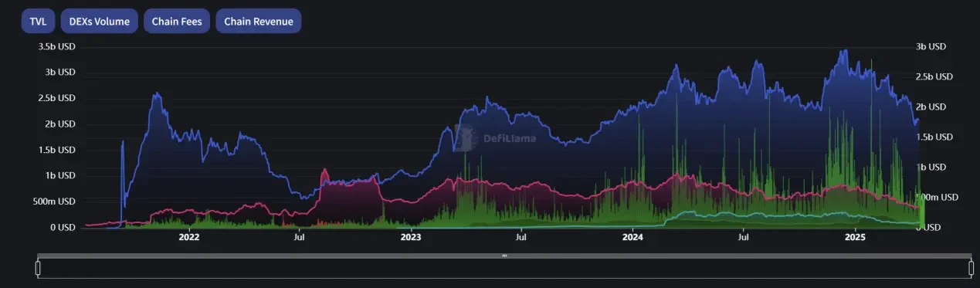Click the 1b USD left axis label
The width and height of the screenshot is (980, 288).
pyautogui.click(x=60, y=175)
